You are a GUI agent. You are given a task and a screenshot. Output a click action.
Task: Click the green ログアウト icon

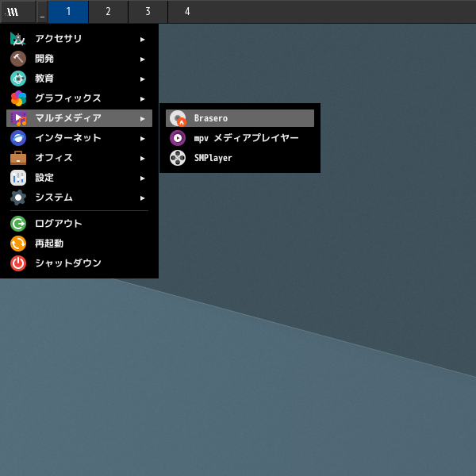[x=18, y=224]
